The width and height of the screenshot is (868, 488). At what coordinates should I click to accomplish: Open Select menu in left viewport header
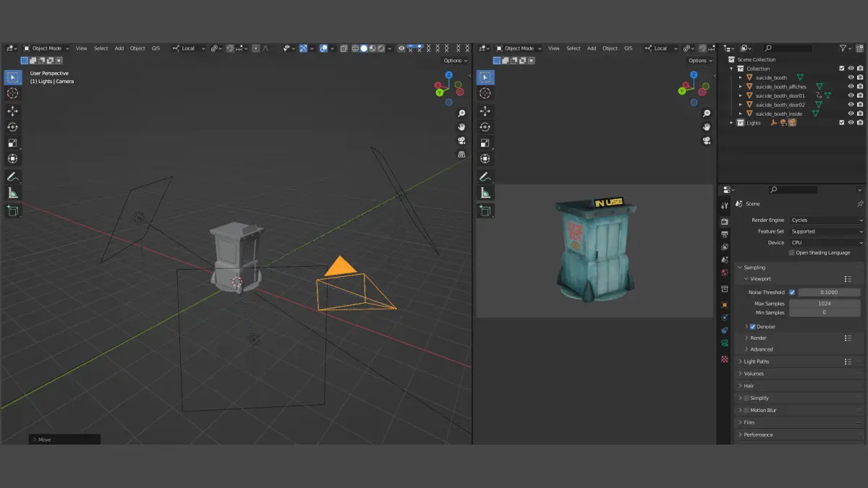click(101, 48)
